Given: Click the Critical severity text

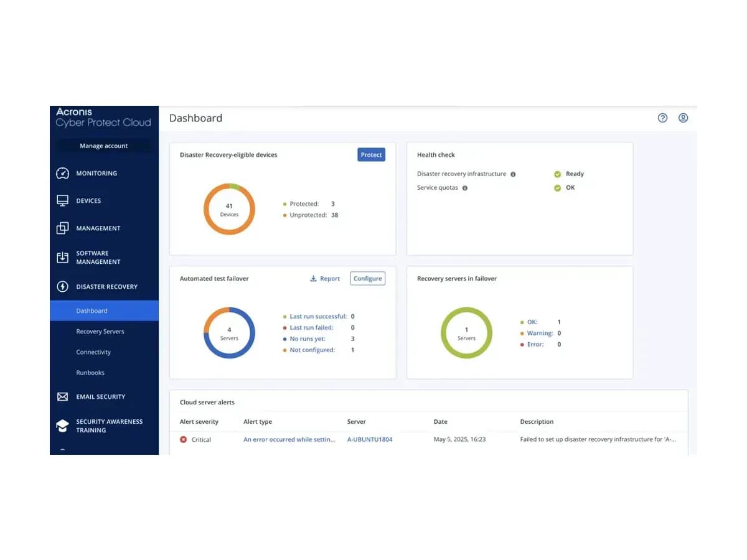Looking at the screenshot, I should point(201,439).
